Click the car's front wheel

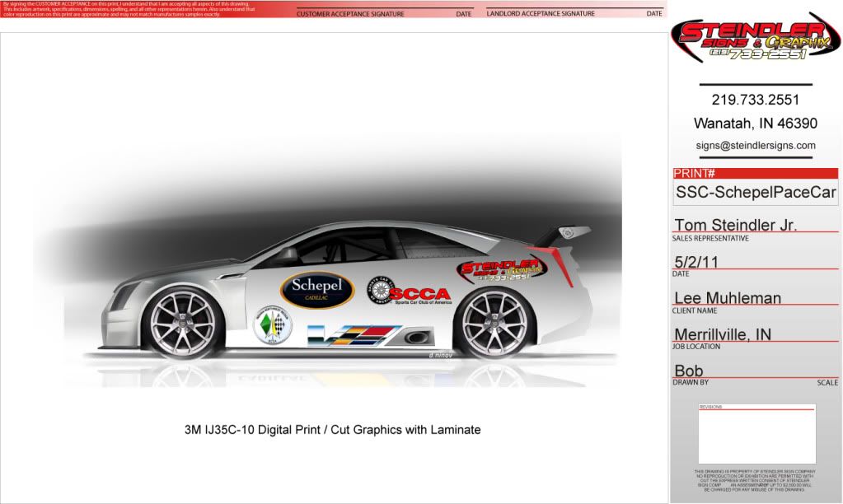coord(182,324)
